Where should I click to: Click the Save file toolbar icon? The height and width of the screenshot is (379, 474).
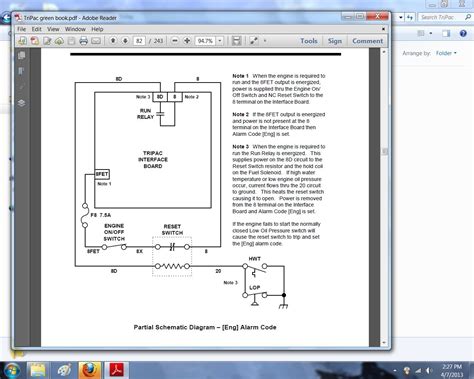click(x=71, y=41)
